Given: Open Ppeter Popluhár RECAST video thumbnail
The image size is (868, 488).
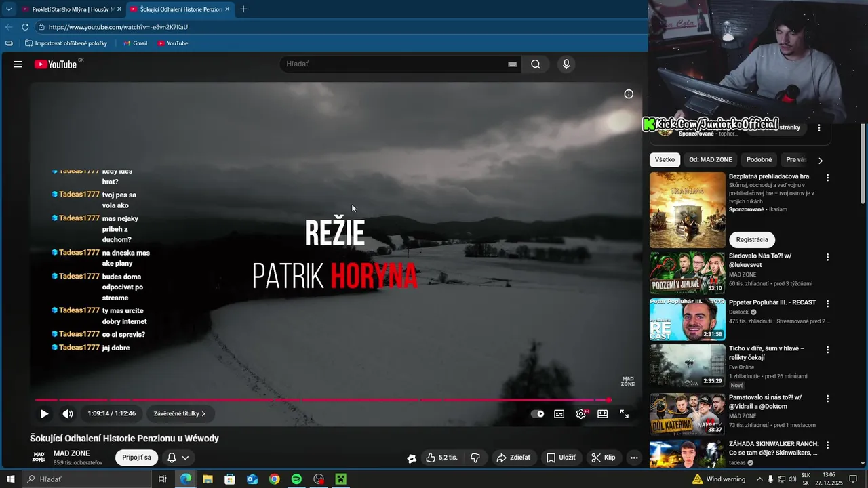Looking at the screenshot, I should point(687,319).
